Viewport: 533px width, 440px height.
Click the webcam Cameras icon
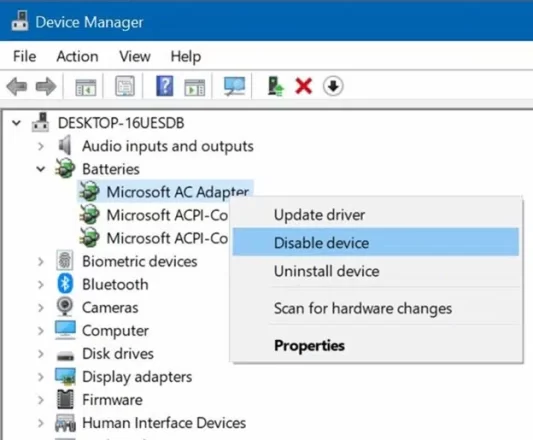click(x=65, y=307)
